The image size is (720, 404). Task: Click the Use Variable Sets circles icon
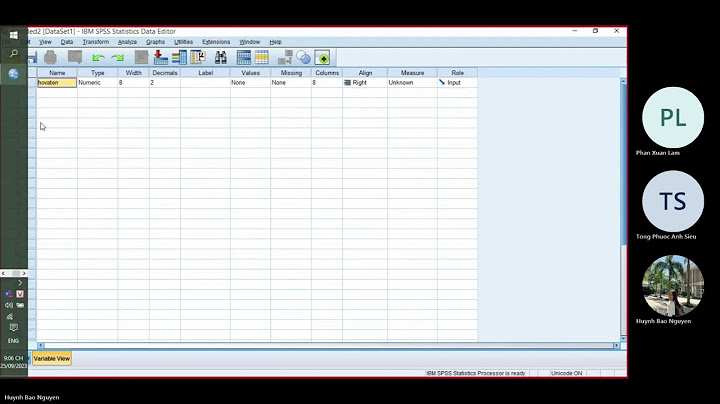[x=304, y=57]
